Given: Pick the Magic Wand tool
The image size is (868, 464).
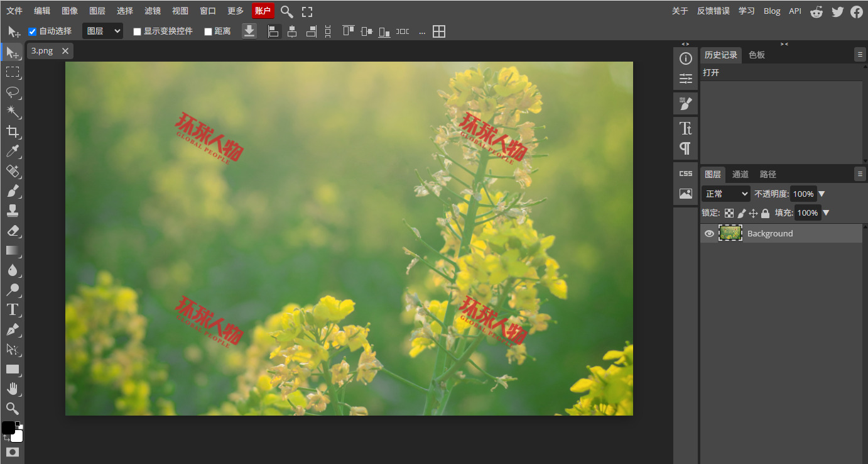Looking at the screenshot, I should (13, 112).
